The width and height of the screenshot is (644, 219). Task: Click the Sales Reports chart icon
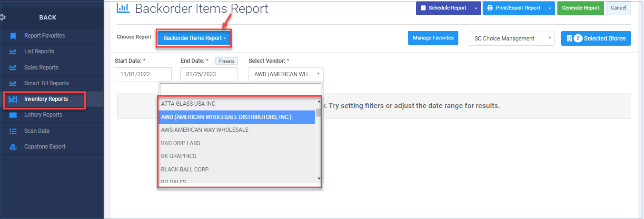coord(13,68)
